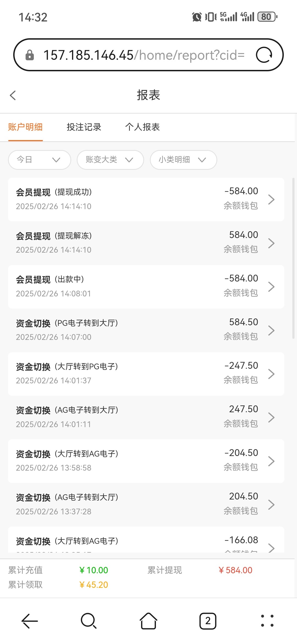The image size is (297, 644).
Task: Go to the browser home page icon
Action: 148,621
